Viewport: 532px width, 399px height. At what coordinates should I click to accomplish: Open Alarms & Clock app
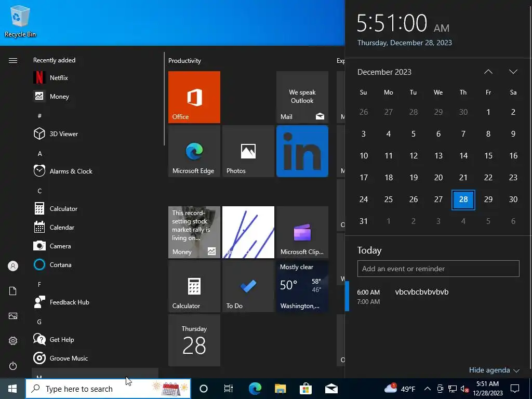point(95,171)
